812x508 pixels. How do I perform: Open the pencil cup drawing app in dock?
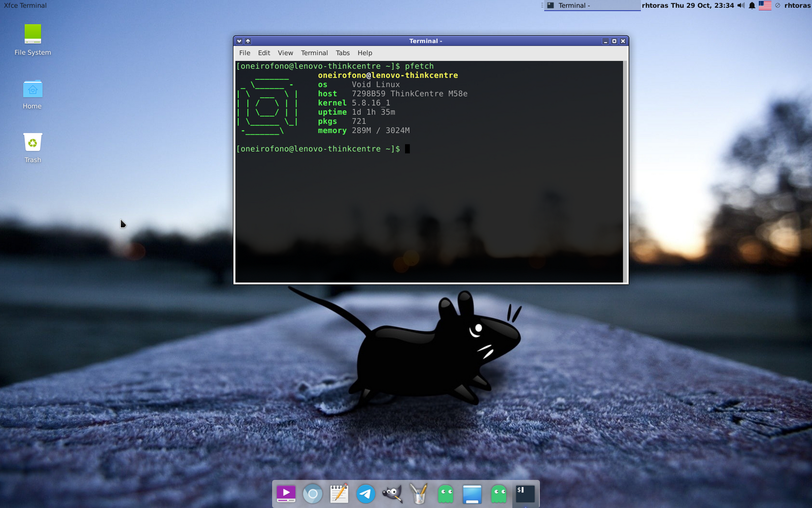(x=419, y=493)
